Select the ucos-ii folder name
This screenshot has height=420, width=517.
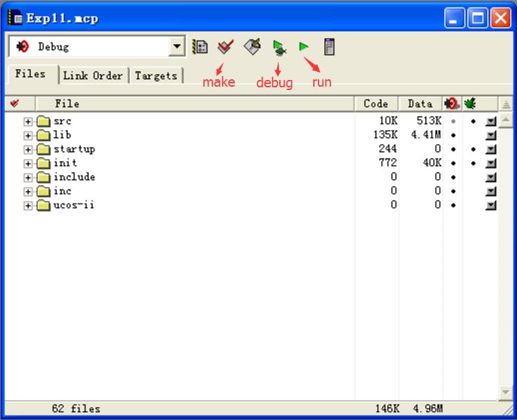[x=74, y=205]
